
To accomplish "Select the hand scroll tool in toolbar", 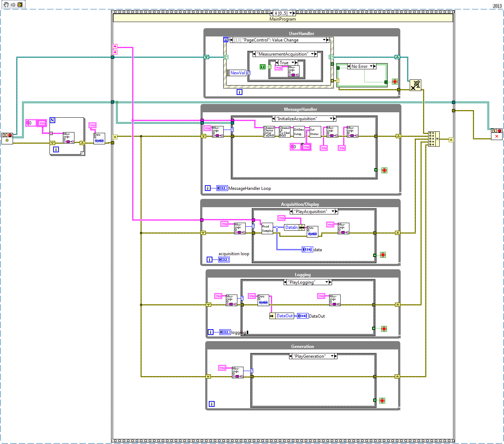I will coord(6,5).
